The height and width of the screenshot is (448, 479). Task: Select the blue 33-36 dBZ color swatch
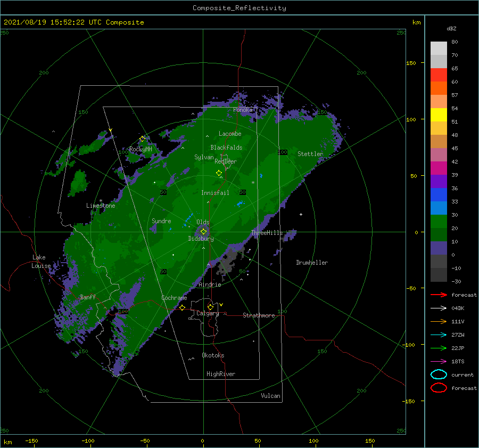(x=439, y=195)
